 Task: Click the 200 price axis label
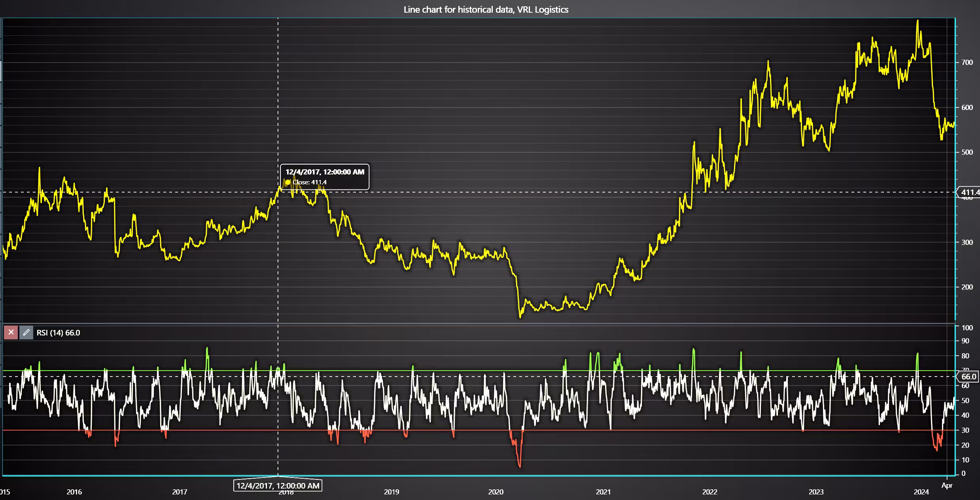(967, 287)
